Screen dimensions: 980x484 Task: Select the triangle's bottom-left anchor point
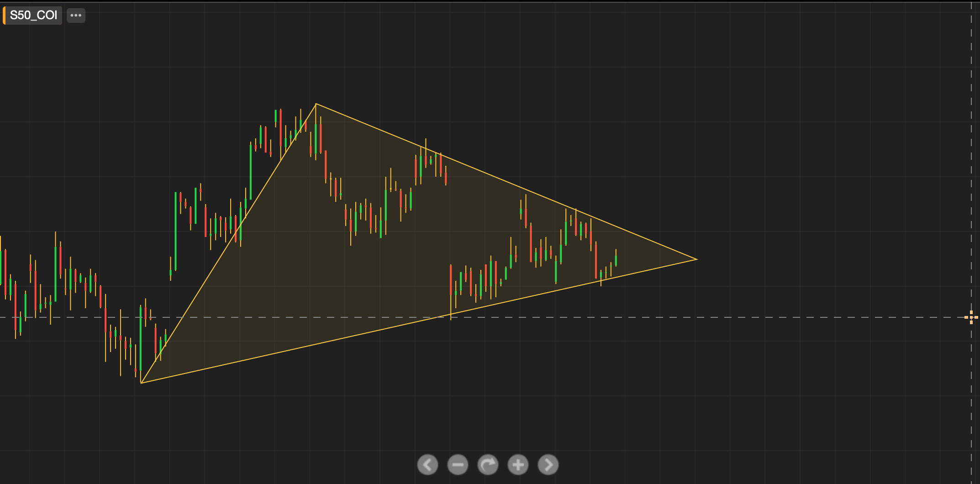(141, 383)
